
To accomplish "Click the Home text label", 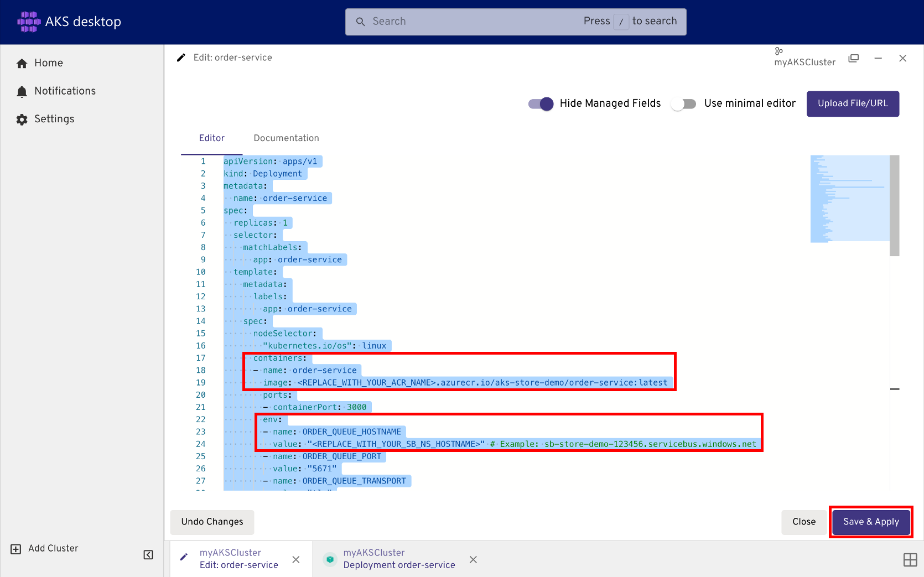I will pyautogui.click(x=49, y=63).
